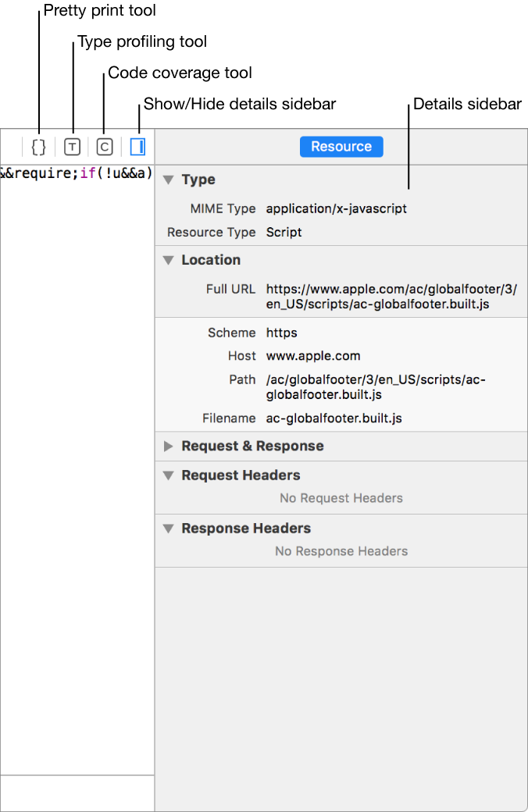Click the source code line with require
Image resolution: width=528 pixels, height=812 pixels.
click(77, 173)
